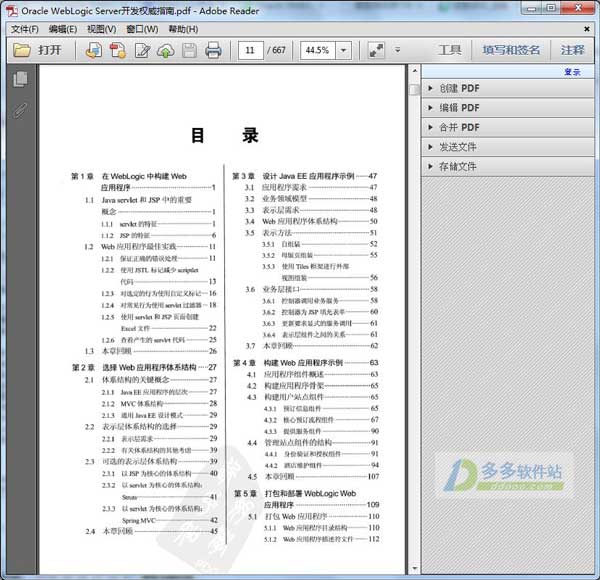Click the edit/sign document pencil icon
This screenshot has width=600, height=580.
pyautogui.click(x=142, y=50)
